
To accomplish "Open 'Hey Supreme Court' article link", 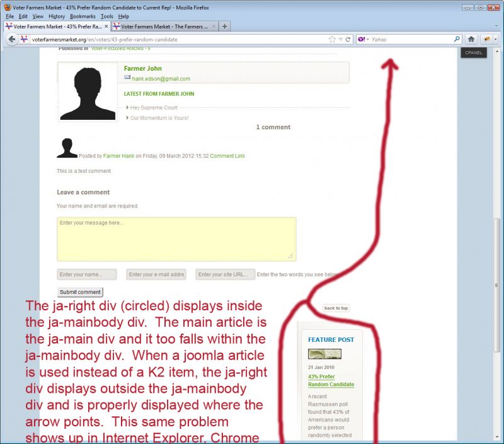I will tap(154, 107).
